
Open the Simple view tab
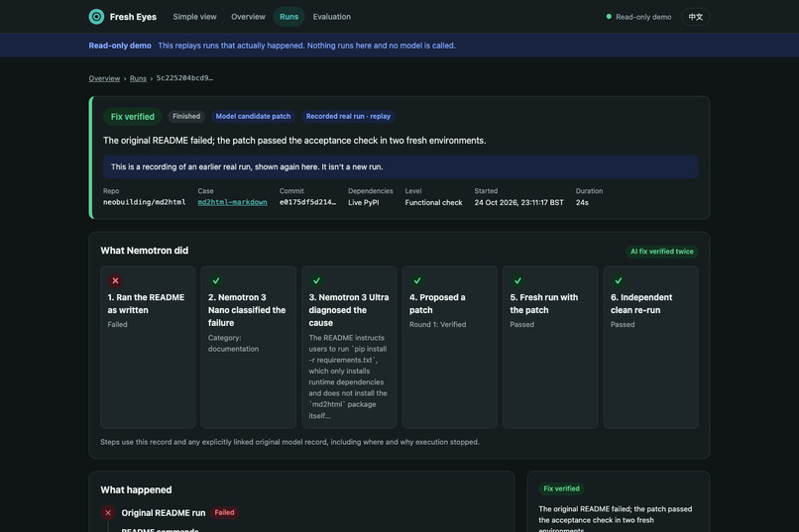tap(194, 17)
